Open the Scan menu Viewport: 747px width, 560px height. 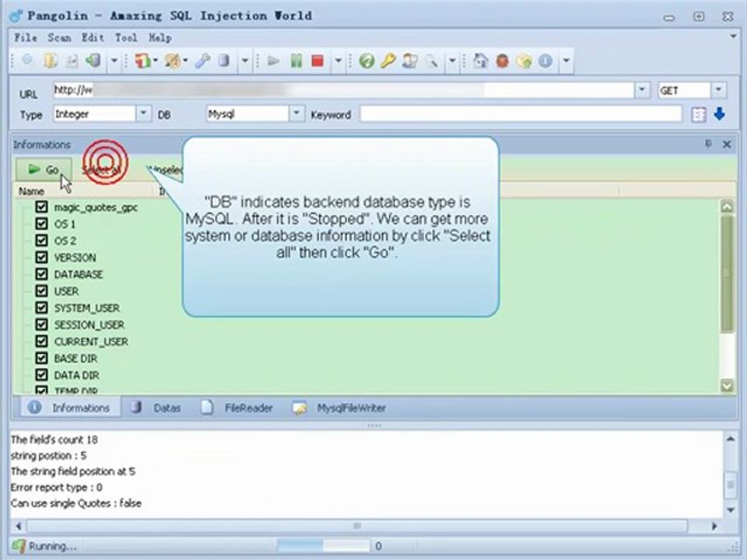(x=59, y=37)
